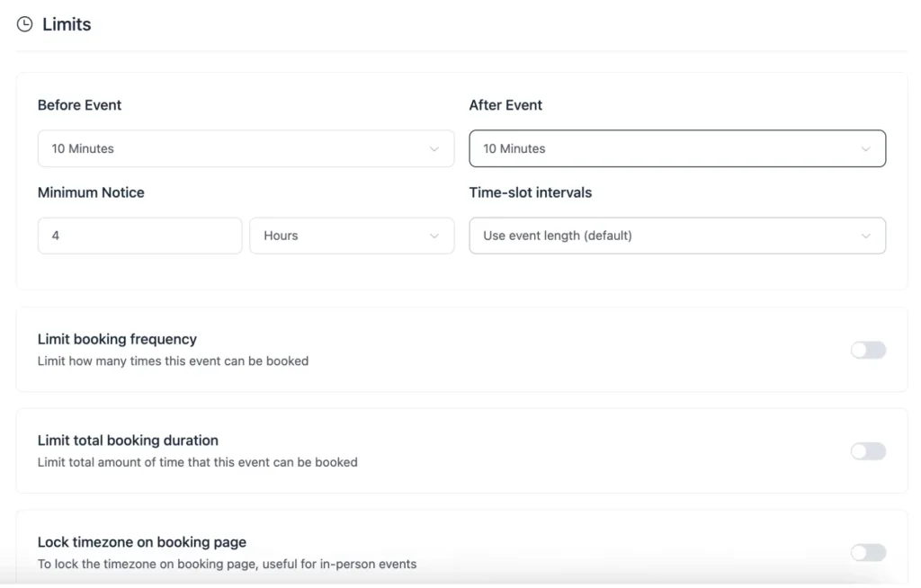Click the 'Lock timezone on booking page' text

click(x=142, y=542)
